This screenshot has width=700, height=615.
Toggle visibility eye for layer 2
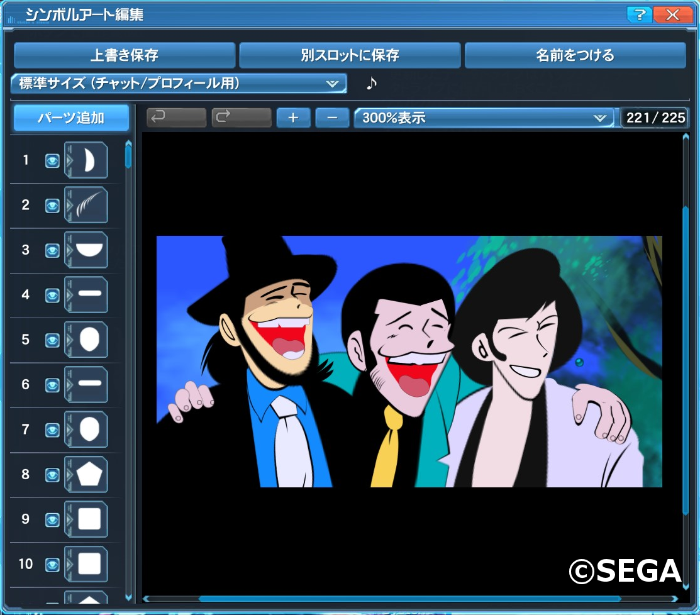(52, 206)
